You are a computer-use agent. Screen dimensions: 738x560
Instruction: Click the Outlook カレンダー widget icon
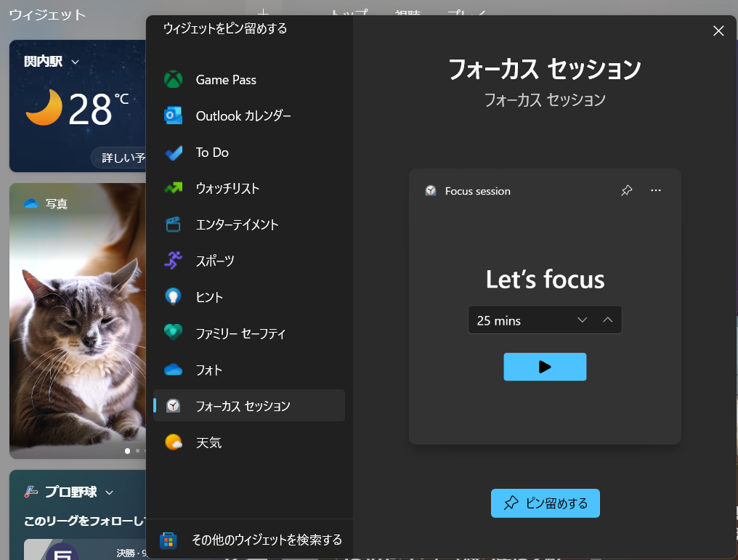click(173, 115)
